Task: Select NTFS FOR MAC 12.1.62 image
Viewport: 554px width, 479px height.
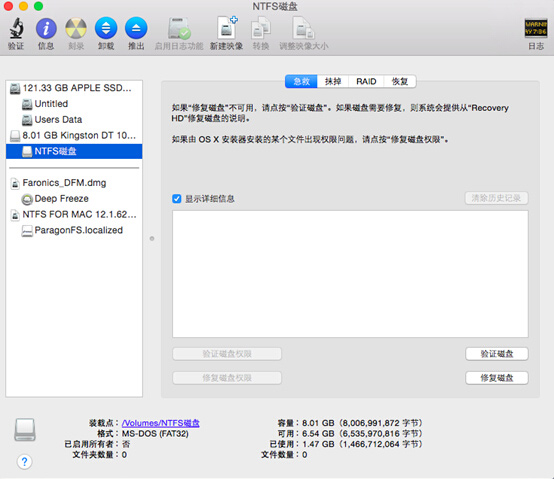Action: [x=74, y=214]
